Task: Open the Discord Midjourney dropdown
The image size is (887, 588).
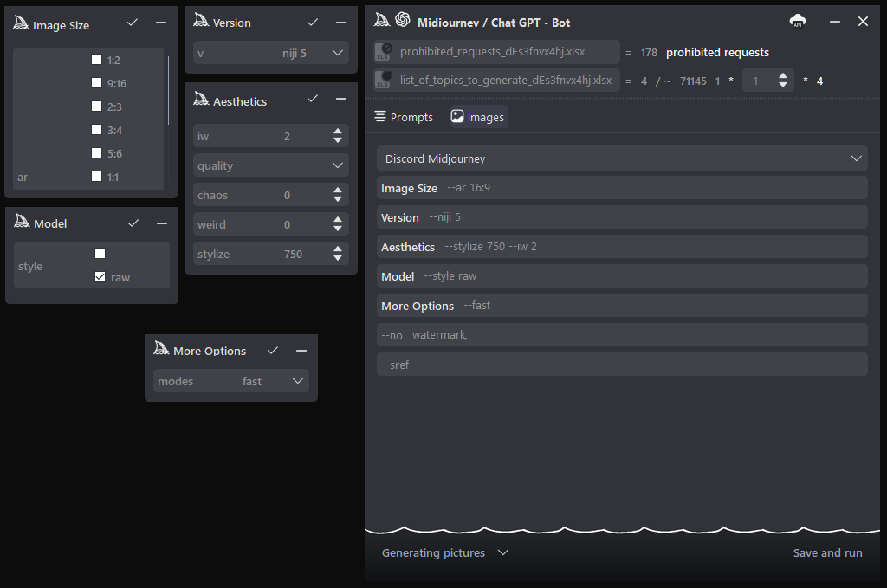Action: [x=622, y=158]
